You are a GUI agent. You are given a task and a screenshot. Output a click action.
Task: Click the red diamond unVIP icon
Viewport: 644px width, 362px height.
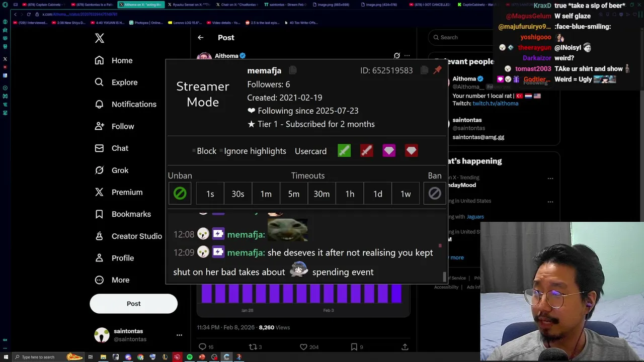pyautogui.click(x=411, y=151)
